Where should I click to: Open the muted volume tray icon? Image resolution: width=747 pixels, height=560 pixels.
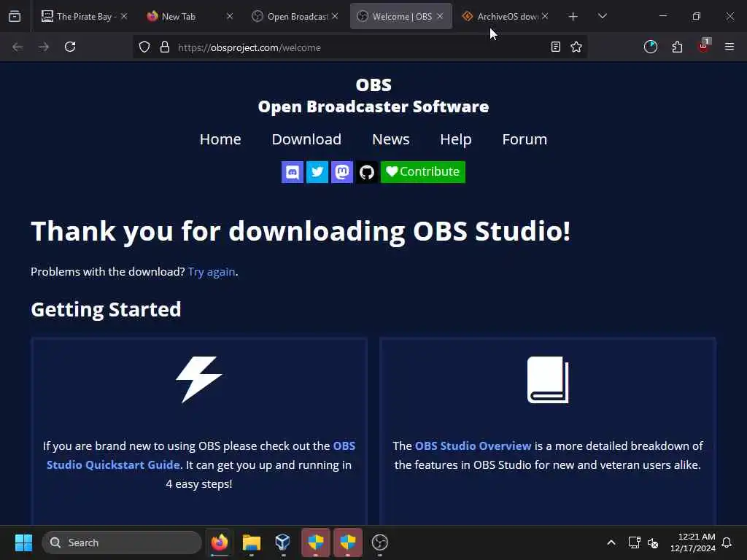pos(653,542)
